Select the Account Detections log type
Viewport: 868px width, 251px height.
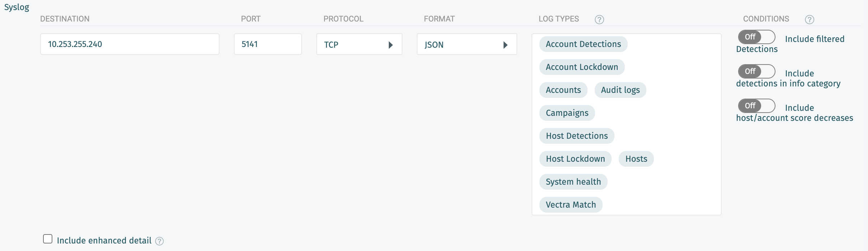pos(583,44)
